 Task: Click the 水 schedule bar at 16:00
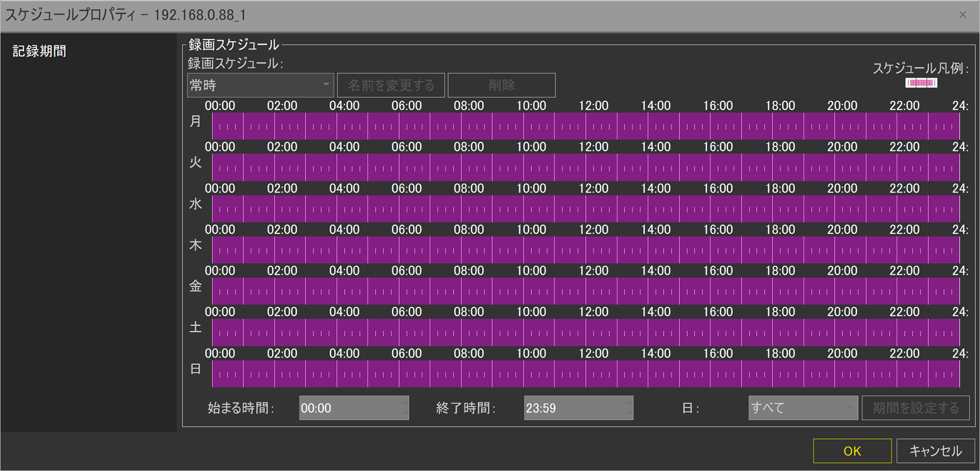click(710, 209)
